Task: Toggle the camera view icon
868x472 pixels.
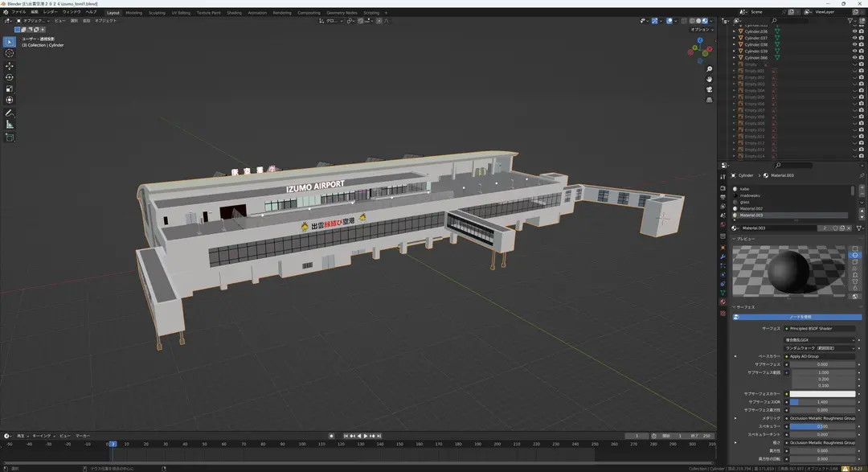Action: (709, 89)
